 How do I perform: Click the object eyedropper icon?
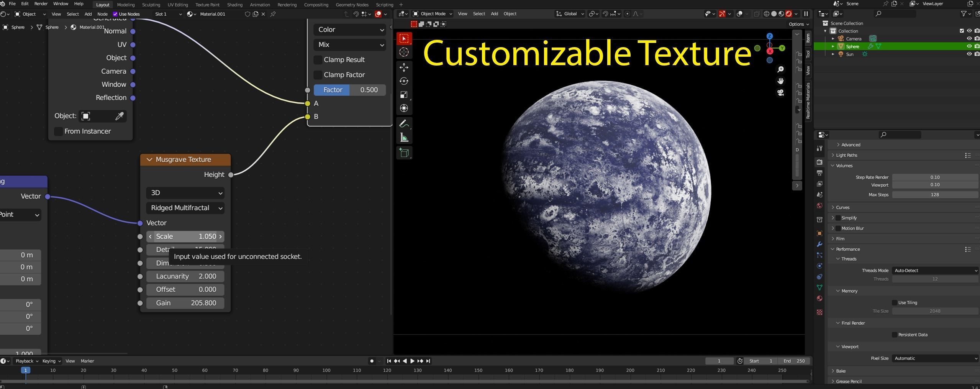[119, 116]
